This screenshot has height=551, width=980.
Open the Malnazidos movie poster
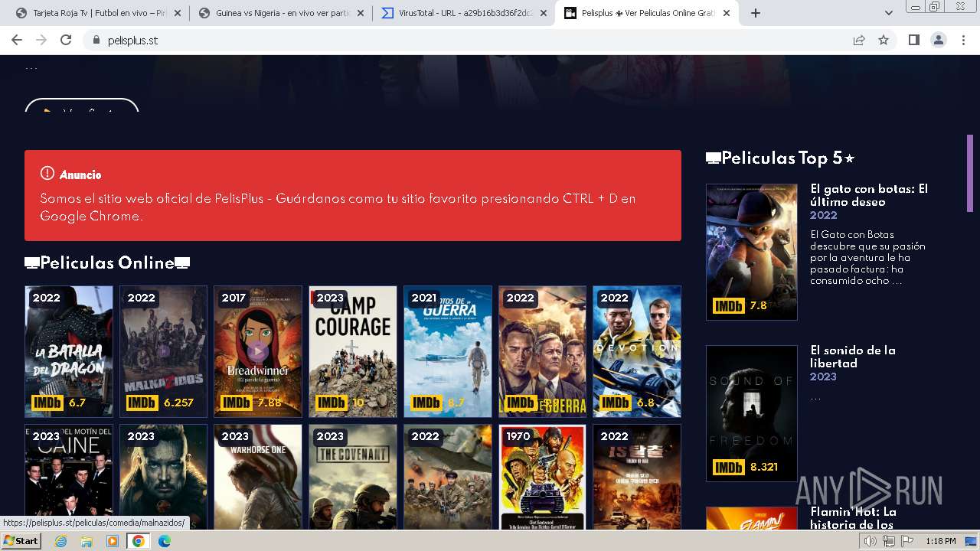163,351
